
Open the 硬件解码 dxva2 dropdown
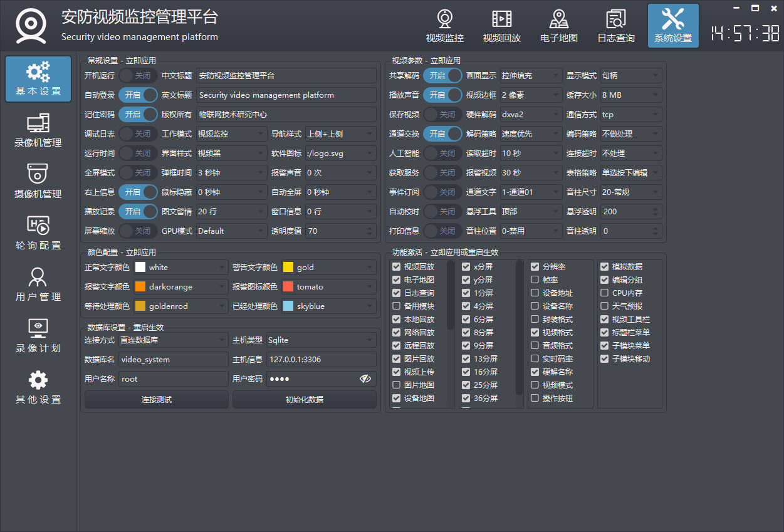point(530,115)
